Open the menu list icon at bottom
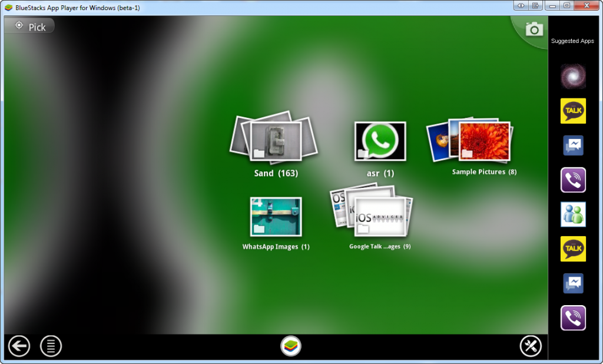This screenshot has height=364, width=603. (51, 346)
